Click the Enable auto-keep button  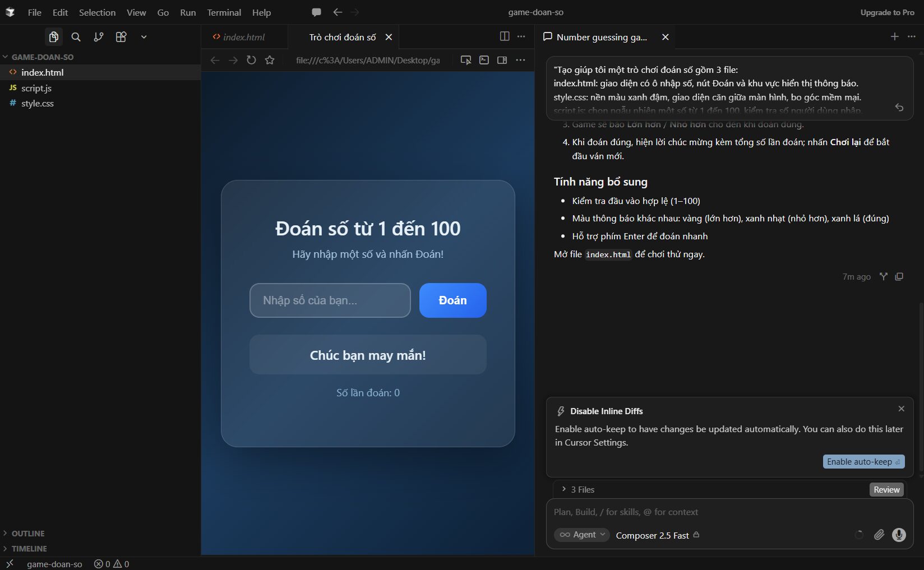coord(863,461)
